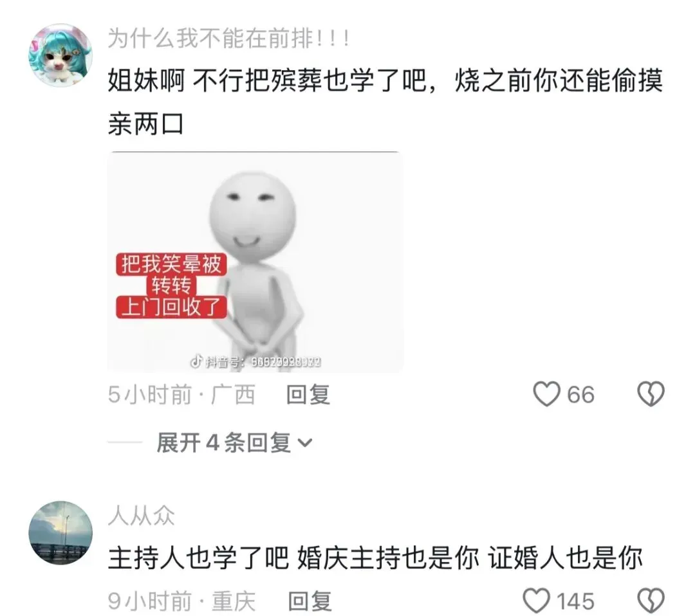Viewport: 695px width, 616px height.
Task: Tap the 5小时前 · 广西 timestamp
Action: (x=181, y=395)
